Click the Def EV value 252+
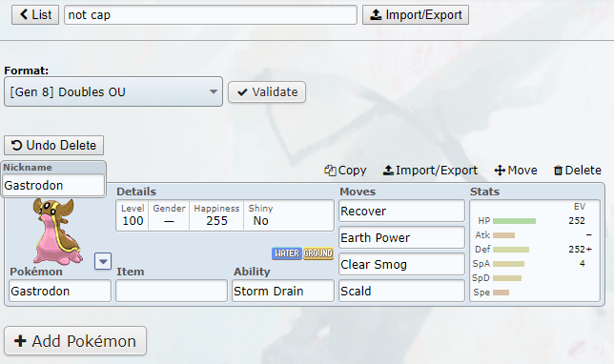 581,250
